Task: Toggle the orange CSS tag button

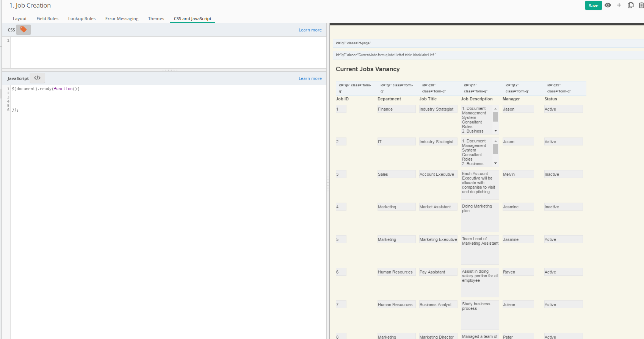Action: (24, 30)
